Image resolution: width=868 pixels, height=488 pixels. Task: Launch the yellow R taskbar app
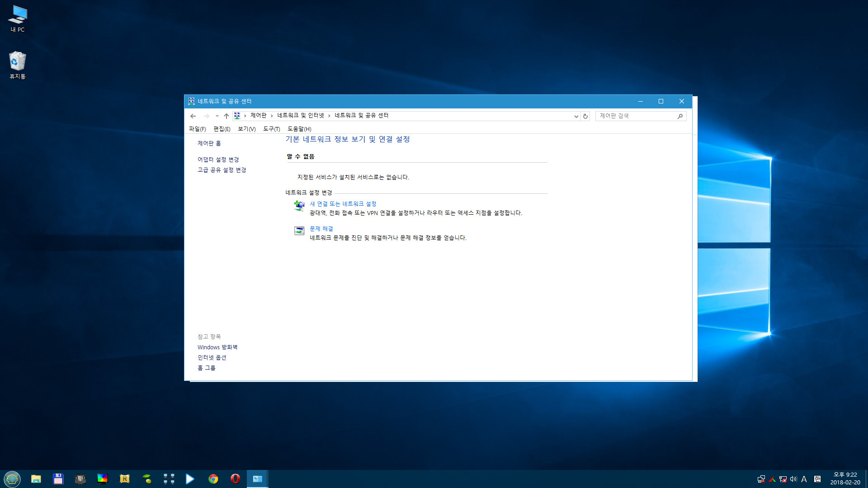(125, 479)
